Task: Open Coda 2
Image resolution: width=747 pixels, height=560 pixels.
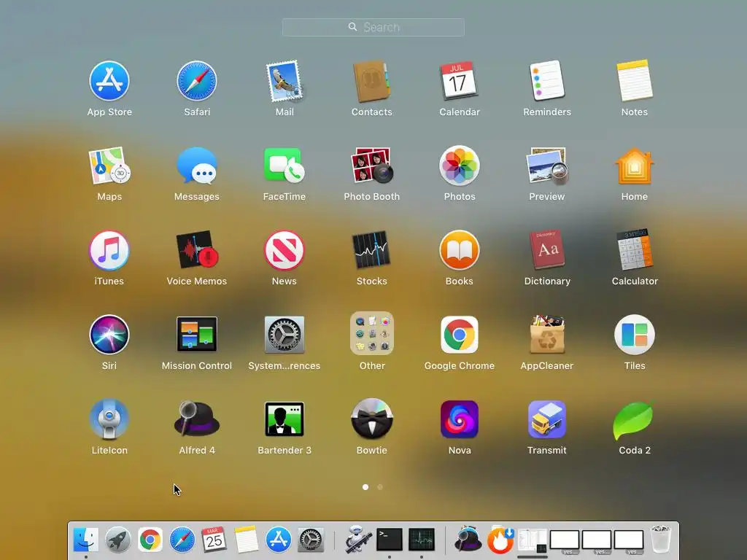Action: (x=635, y=419)
